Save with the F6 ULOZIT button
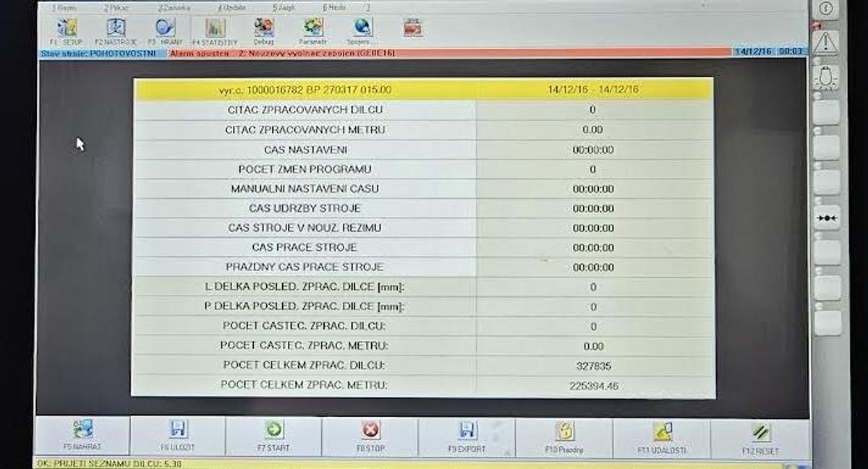This screenshot has width=868, height=469. (178, 436)
